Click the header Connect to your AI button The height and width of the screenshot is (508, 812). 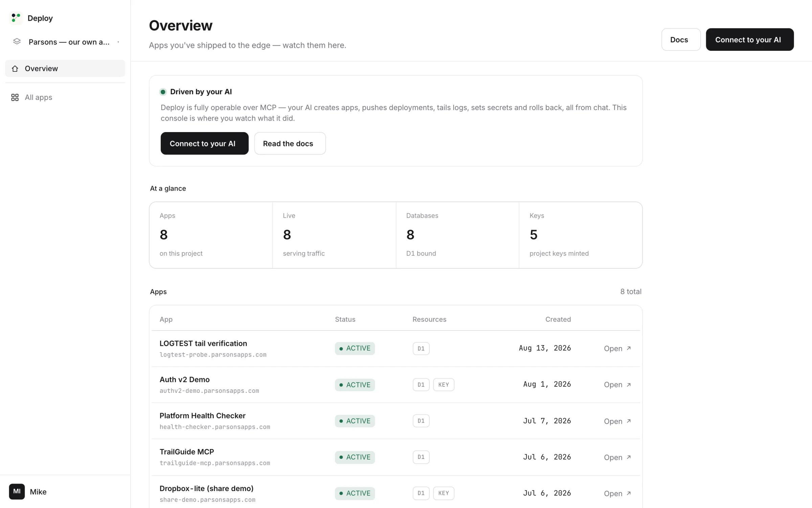coord(750,40)
